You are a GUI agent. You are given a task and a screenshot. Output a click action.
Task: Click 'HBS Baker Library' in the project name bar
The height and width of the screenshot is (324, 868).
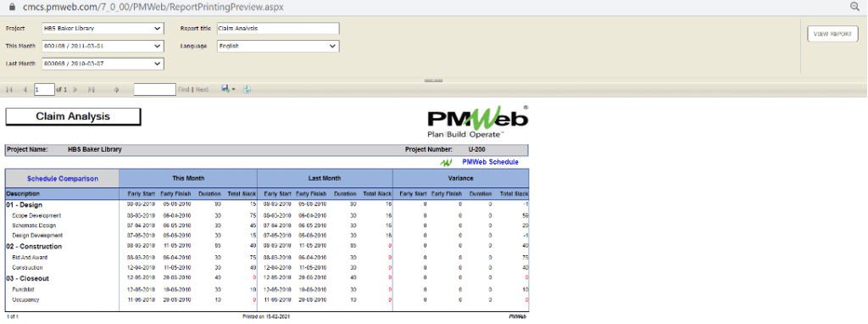pos(95,149)
